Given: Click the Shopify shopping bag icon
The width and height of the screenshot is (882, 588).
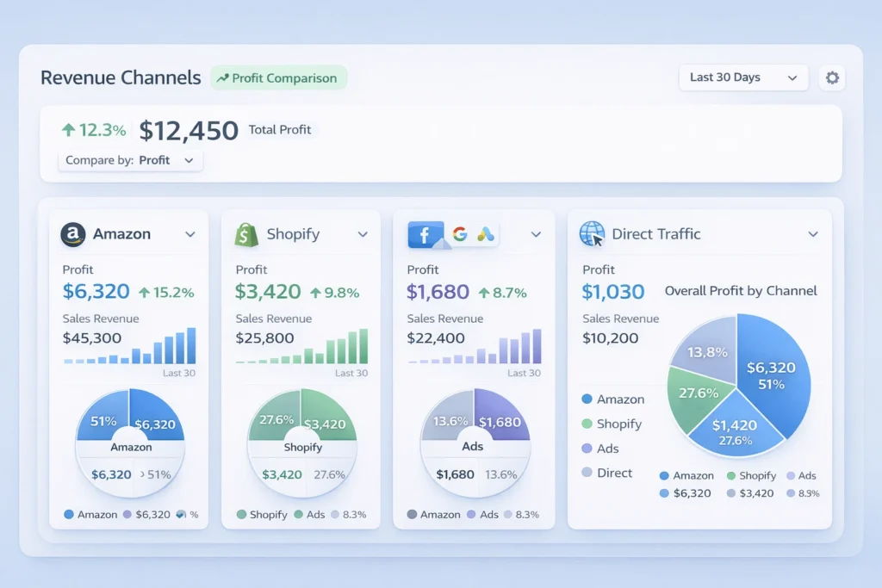Looking at the screenshot, I should (x=246, y=233).
